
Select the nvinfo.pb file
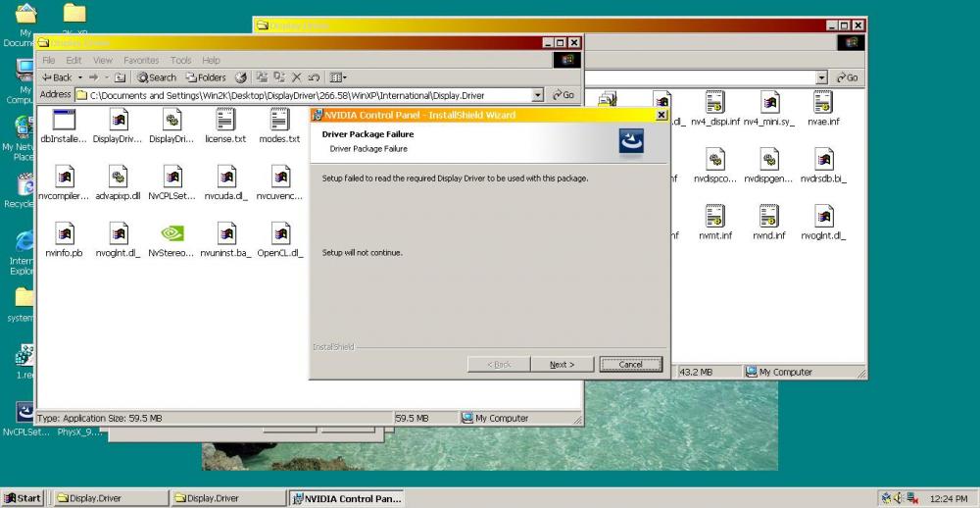tap(64, 241)
